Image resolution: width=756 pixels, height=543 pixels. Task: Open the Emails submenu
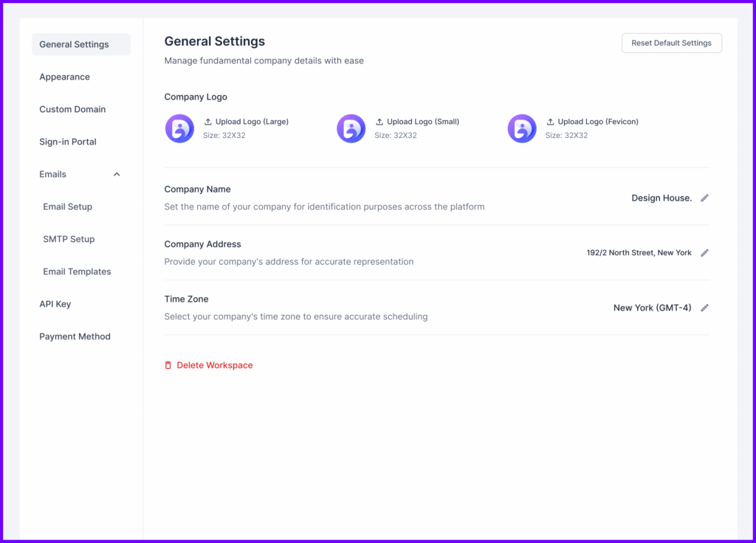[x=52, y=174]
